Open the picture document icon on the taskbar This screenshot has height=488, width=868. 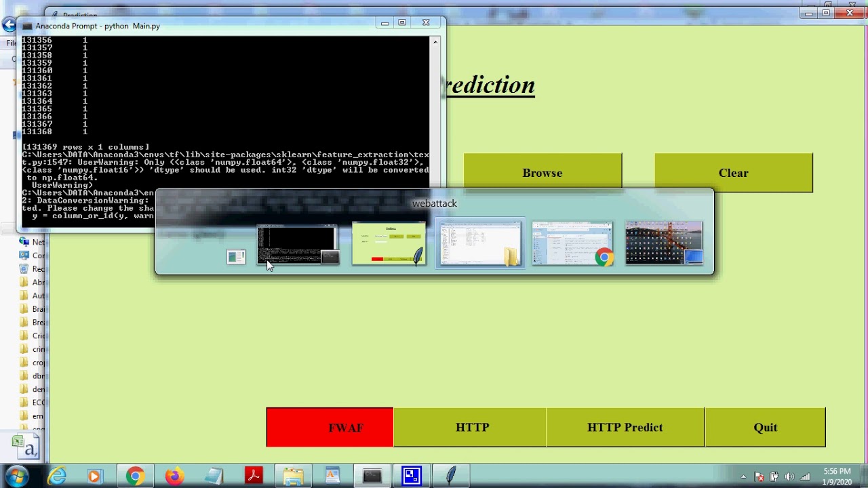(332, 476)
